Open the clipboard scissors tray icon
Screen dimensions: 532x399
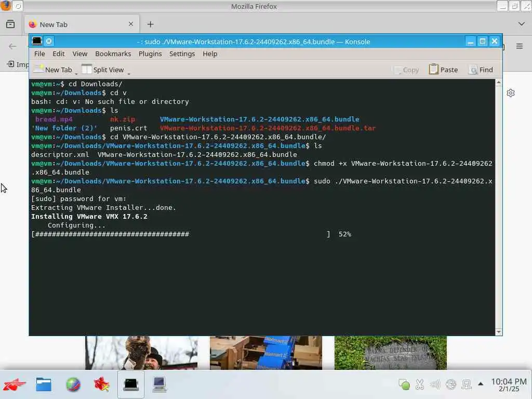pyautogui.click(x=420, y=384)
